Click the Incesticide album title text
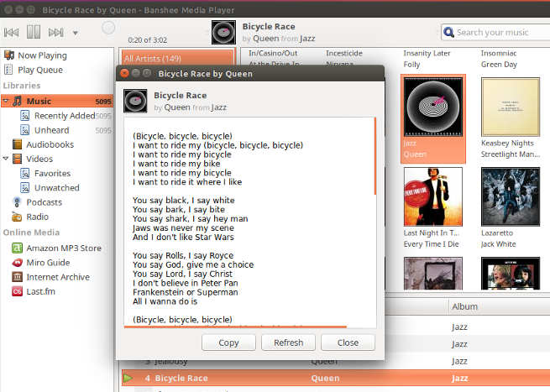The height and width of the screenshot is (392, 550). 344,53
